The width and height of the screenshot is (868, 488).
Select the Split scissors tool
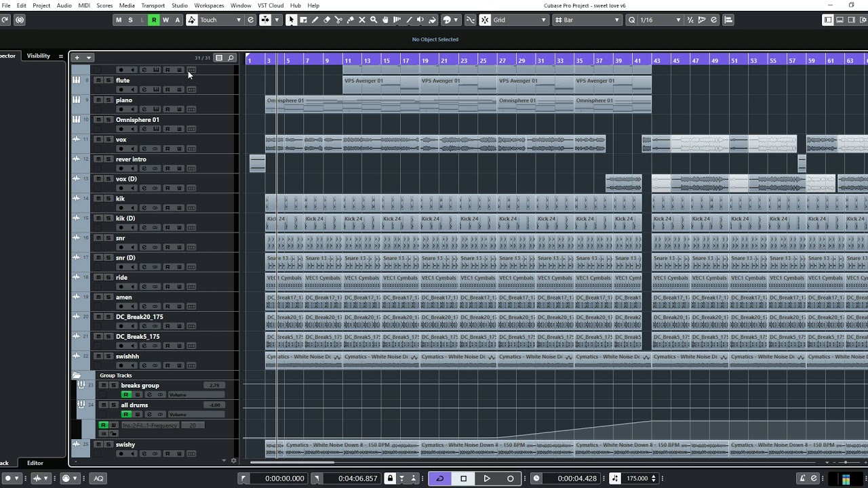pyautogui.click(x=338, y=20)
